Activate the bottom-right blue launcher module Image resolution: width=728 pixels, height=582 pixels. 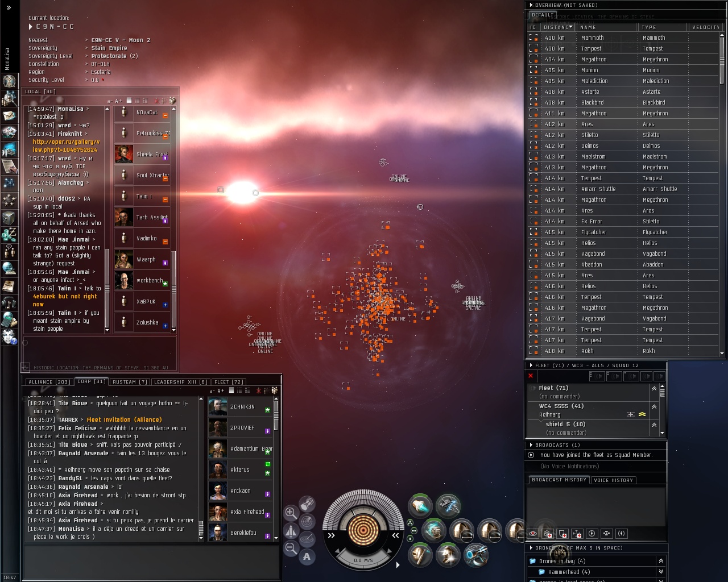476,555
